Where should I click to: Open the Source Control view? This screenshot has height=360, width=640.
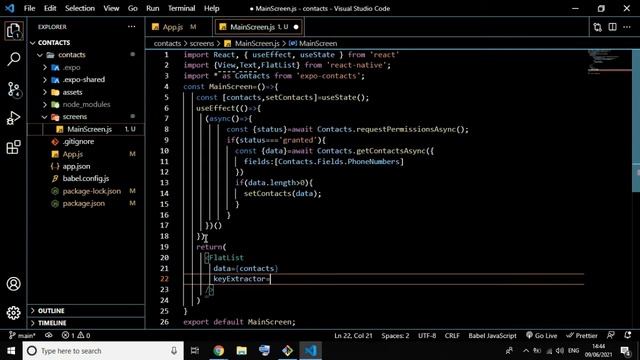[x=13, y=89]
